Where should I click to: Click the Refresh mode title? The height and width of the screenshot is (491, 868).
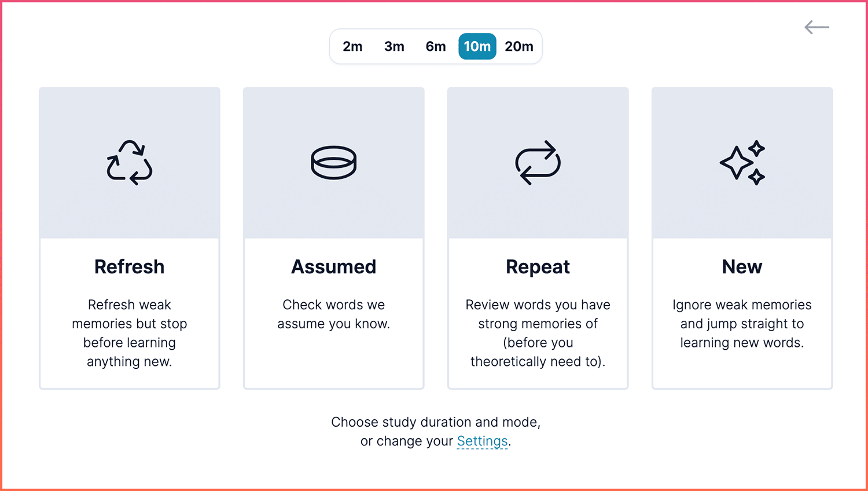pyautogui.click(x=130, y=267)
